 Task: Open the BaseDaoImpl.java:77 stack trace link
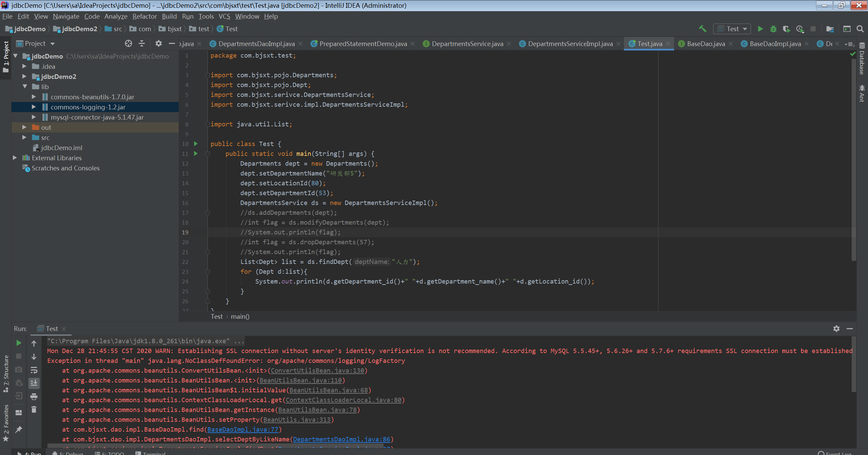243,429
